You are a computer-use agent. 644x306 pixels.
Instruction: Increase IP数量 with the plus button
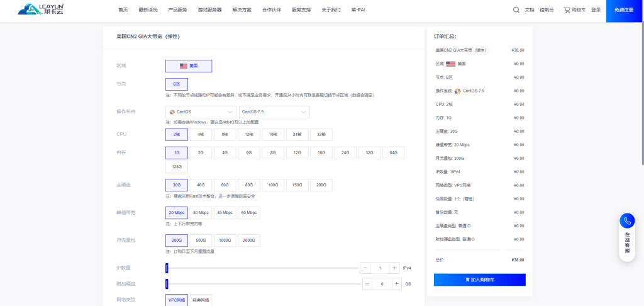point(395,268)
